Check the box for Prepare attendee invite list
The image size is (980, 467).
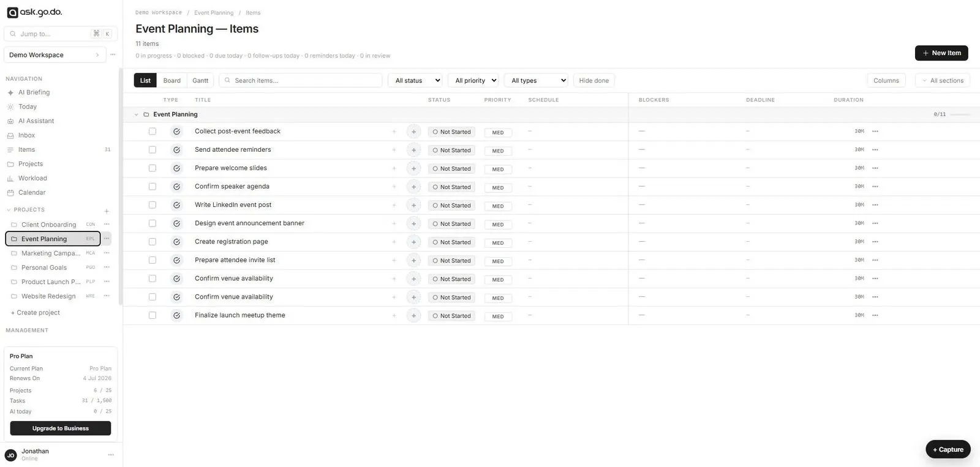pyautogui.click(x=153, y=260)
